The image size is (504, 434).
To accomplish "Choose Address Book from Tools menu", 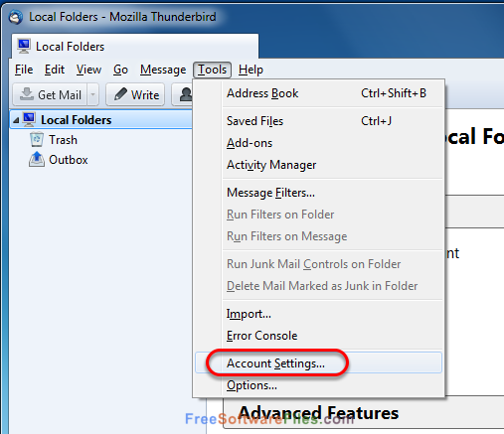I will (319, 93).
